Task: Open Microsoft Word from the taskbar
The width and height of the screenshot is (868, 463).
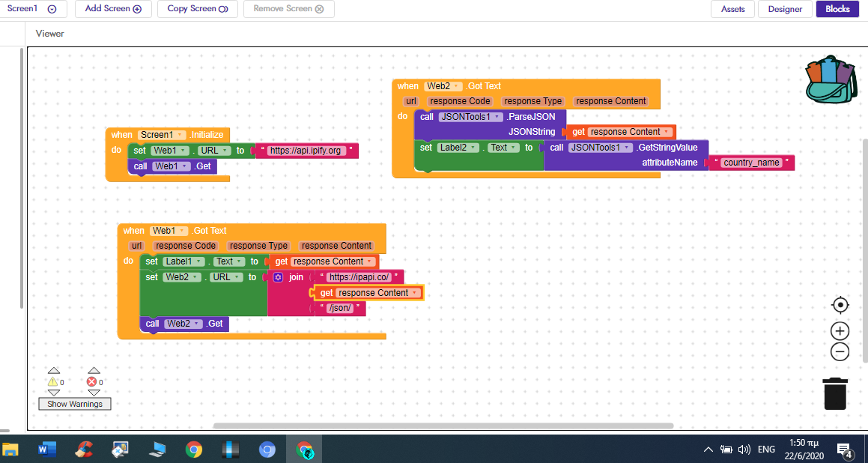Action: [x=46, y=450]
